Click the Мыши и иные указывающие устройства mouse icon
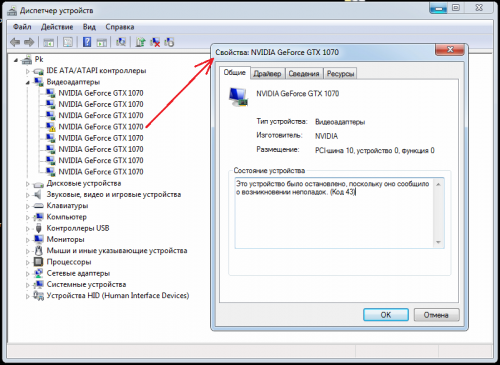Image resolution: width=500 pixels, height=365 pixels. (x=39, y=251)
